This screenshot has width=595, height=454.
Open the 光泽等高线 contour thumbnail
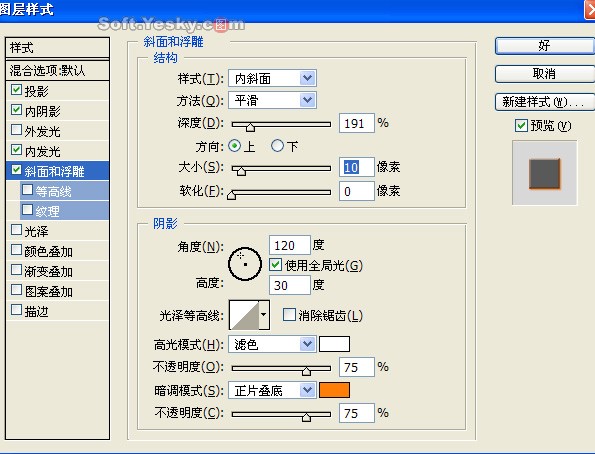(244, 315)
